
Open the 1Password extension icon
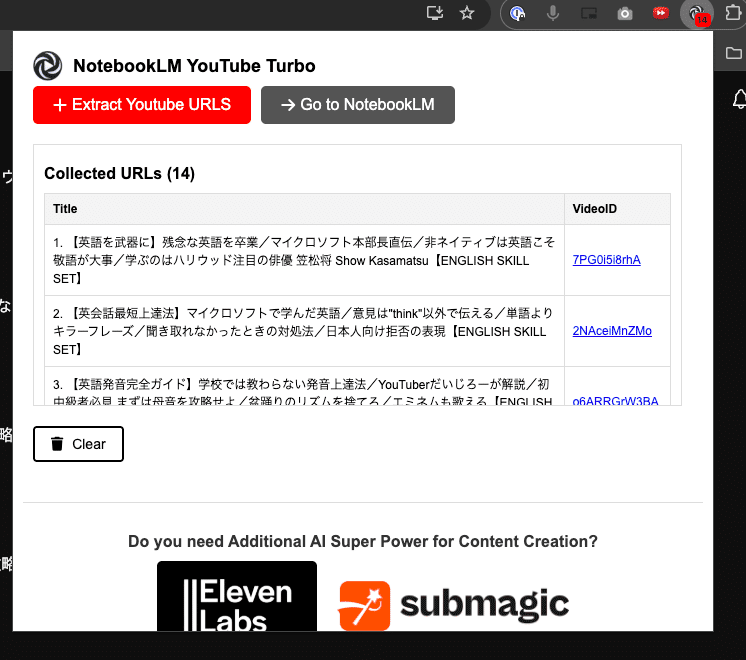518,14
